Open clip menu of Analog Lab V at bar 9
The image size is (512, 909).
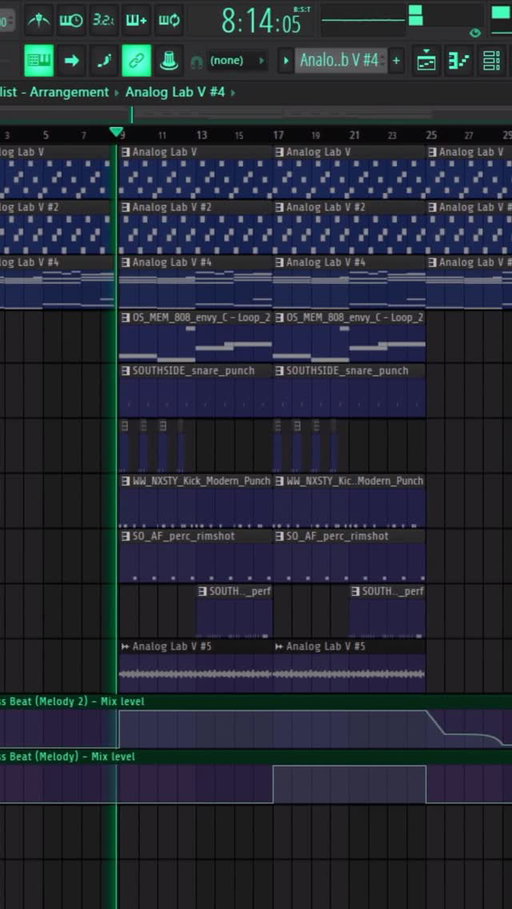(x=126, y=152)
